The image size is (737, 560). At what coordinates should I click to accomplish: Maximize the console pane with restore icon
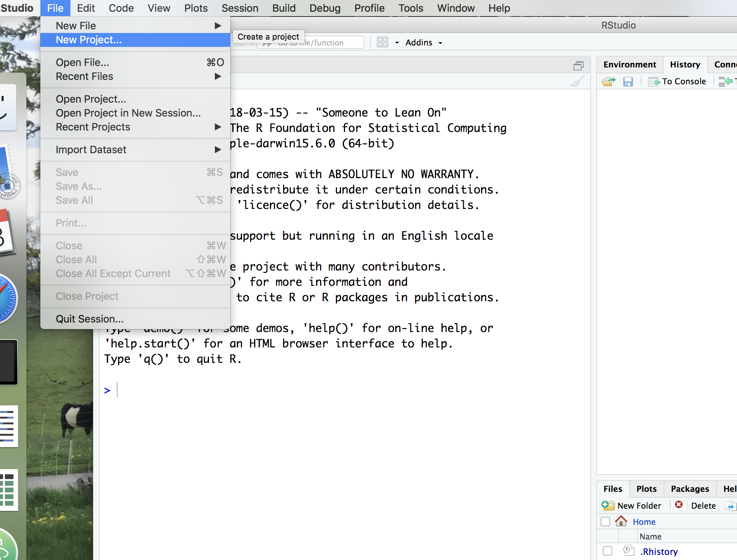pos(579,66)
